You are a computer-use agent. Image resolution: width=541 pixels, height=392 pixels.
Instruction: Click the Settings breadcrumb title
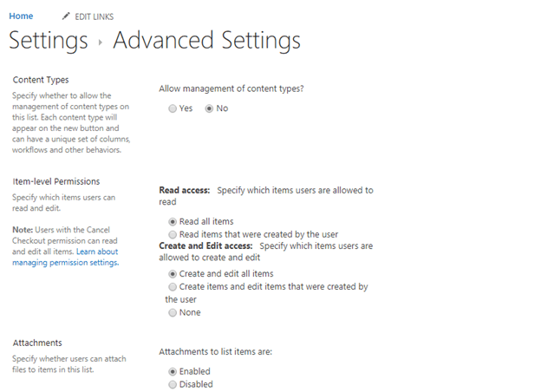click(49, 41)
